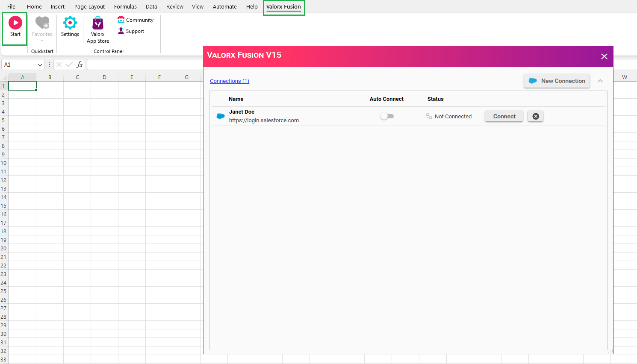The height and width of the screenshot is (364, 637).
Task: Open Support from the ribbon
Action: tap(121, 31)
